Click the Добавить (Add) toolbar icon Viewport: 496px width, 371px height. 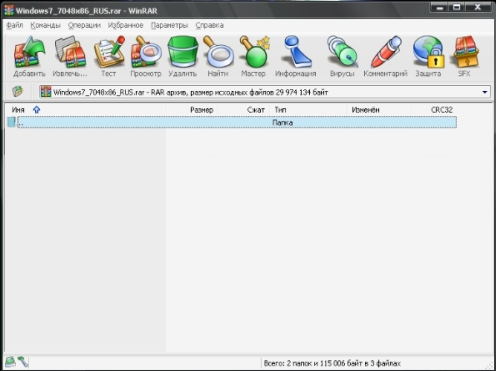click(29, 56)
